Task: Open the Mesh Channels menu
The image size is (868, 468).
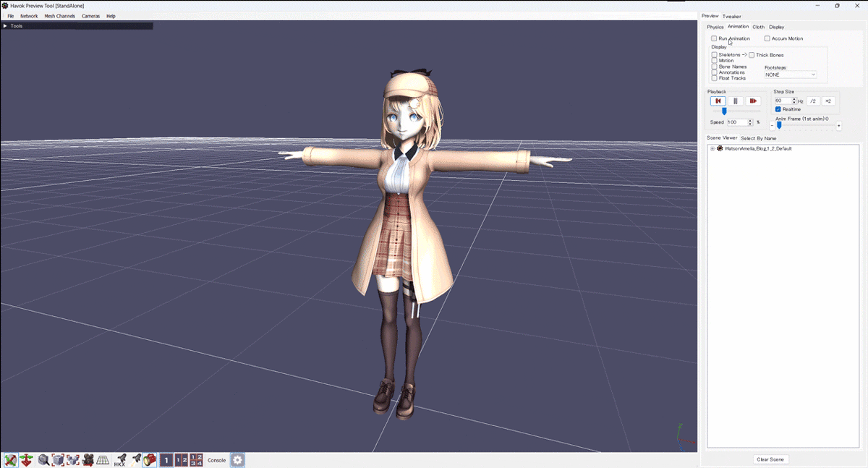Action: (x=60, y=16)
